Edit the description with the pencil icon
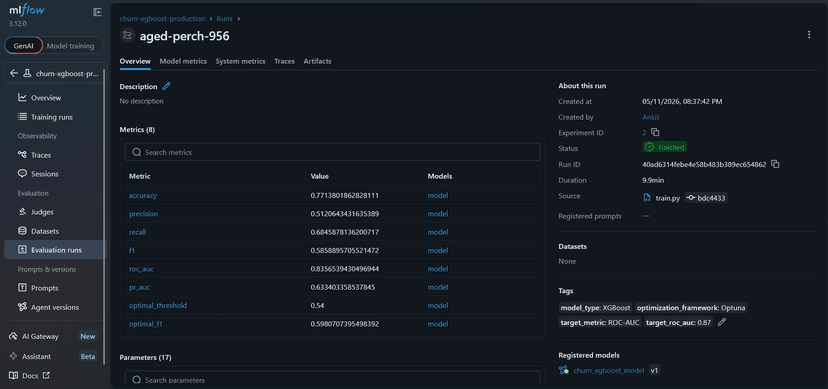This screenshot has height=389, width=828. pos(167,86)
